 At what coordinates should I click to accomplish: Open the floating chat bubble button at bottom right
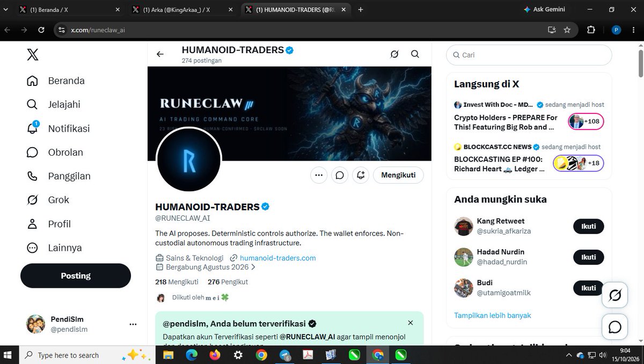point(615,327)
